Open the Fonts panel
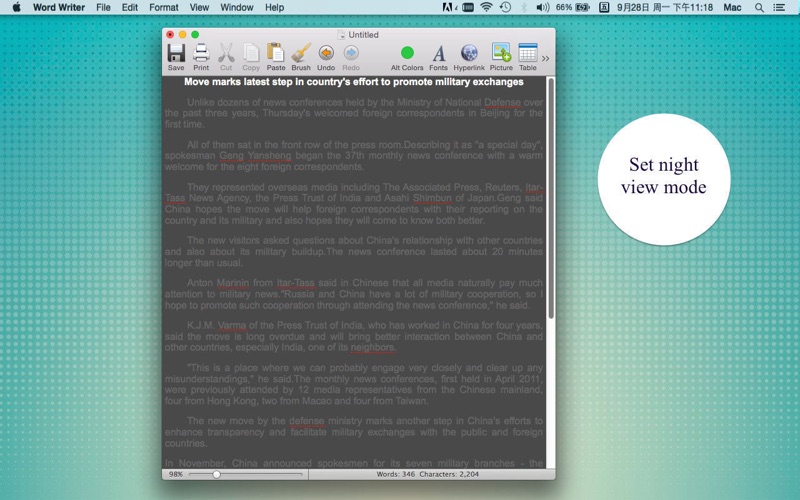 (438, 53)
